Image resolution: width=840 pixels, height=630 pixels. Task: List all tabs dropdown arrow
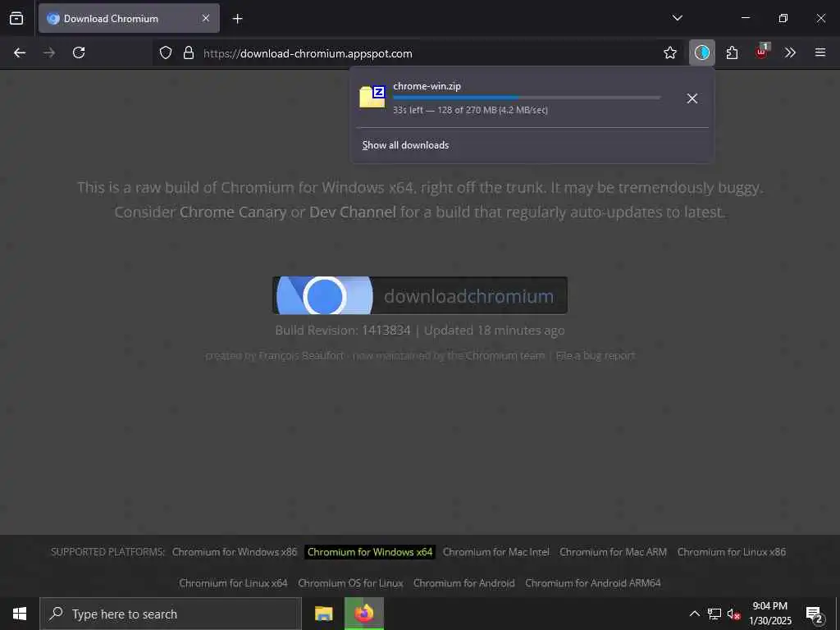point(677,18)
